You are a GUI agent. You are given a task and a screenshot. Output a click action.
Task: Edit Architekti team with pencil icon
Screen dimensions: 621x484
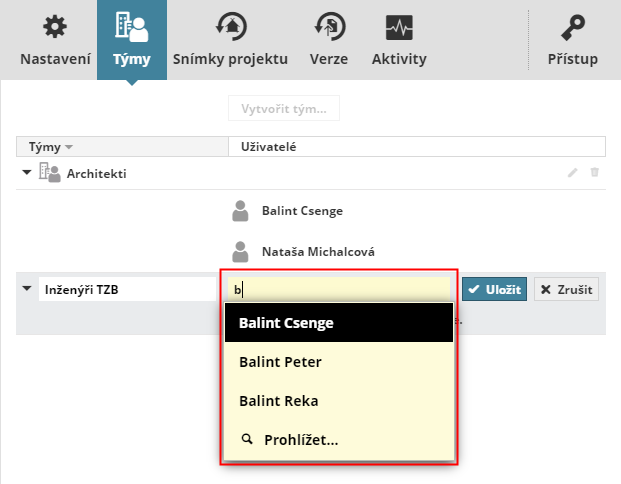pos(573,172)
